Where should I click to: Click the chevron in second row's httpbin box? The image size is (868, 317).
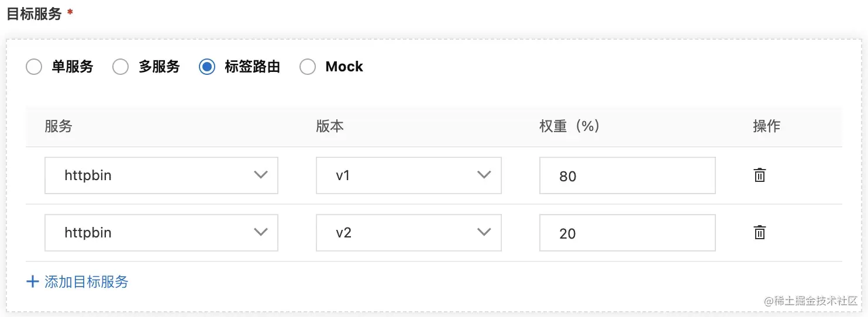coord(261,232)
